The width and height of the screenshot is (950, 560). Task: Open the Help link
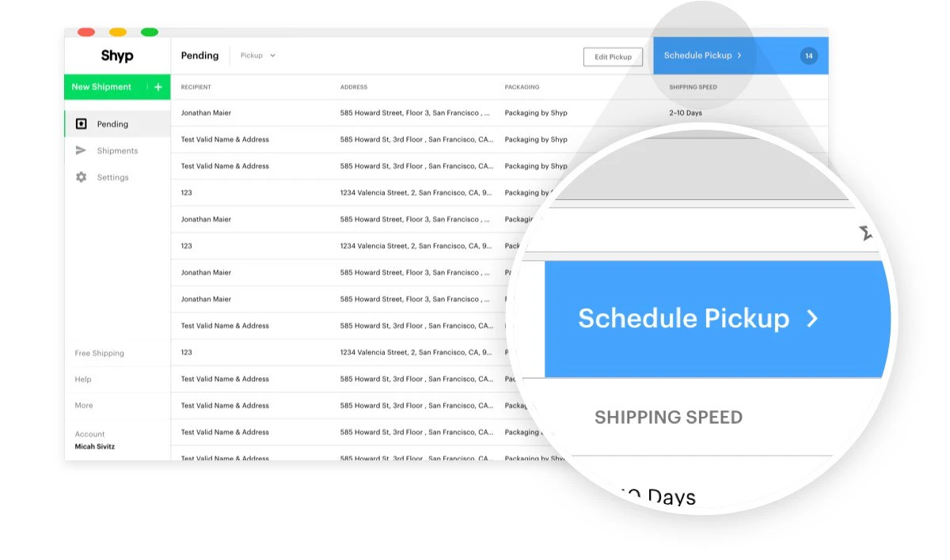pos(82,379)
